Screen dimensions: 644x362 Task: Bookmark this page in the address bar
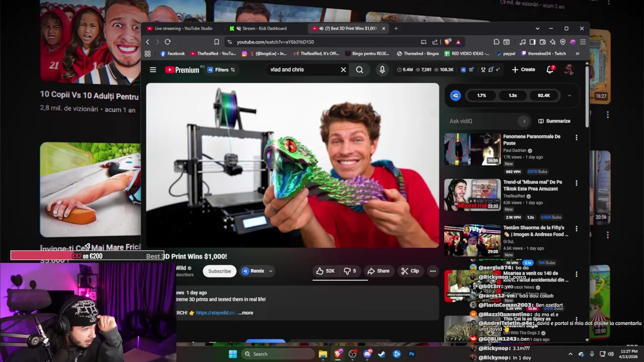coord(216,42)
